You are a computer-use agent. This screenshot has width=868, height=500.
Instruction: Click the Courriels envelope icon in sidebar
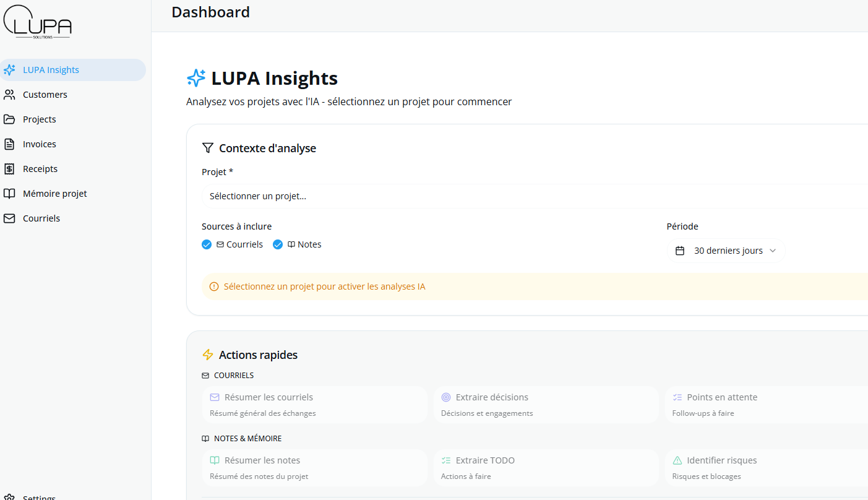point(9,218)
